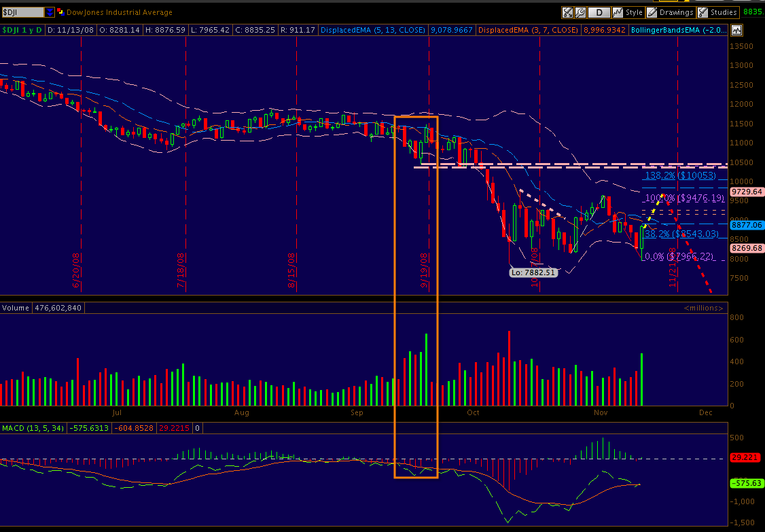Screen dimensions: 765x532
Task: Click the 9729.64 price axis bubble
Action: coord(747,192)
